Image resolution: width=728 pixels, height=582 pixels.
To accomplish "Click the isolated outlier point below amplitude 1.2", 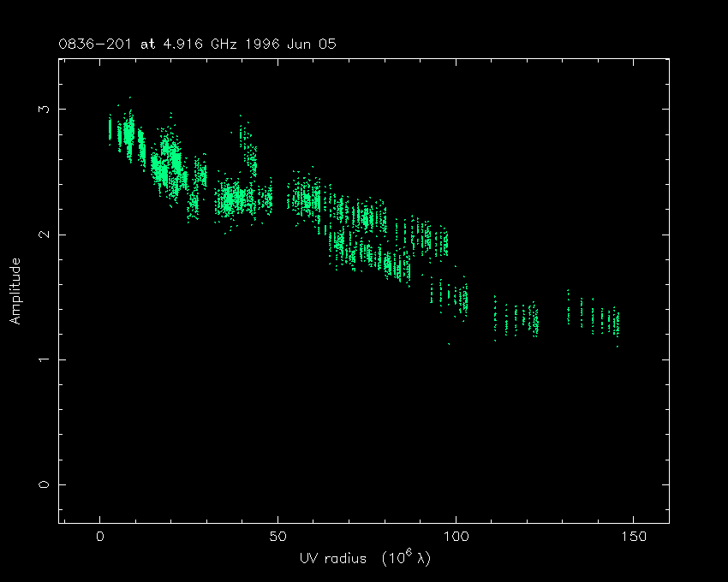I will [449, 344].
